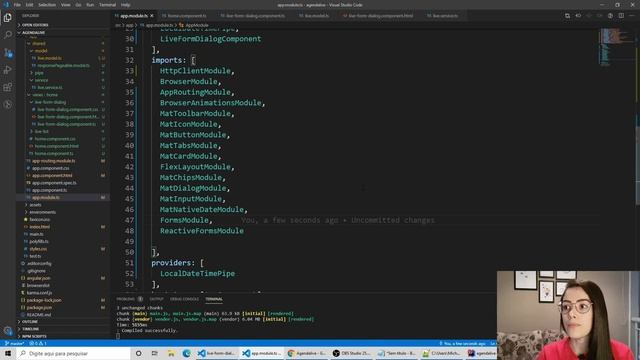Switch to the Problems panel tab
The width and height of the screenshot is (640, 360).
click(x=125, y=299)
